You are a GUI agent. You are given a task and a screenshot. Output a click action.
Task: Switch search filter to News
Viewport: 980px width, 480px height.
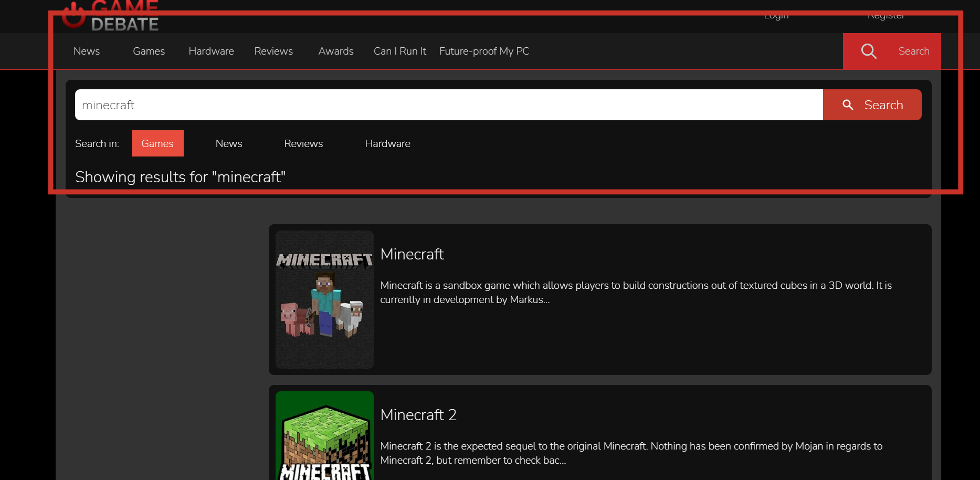point(229,143)
